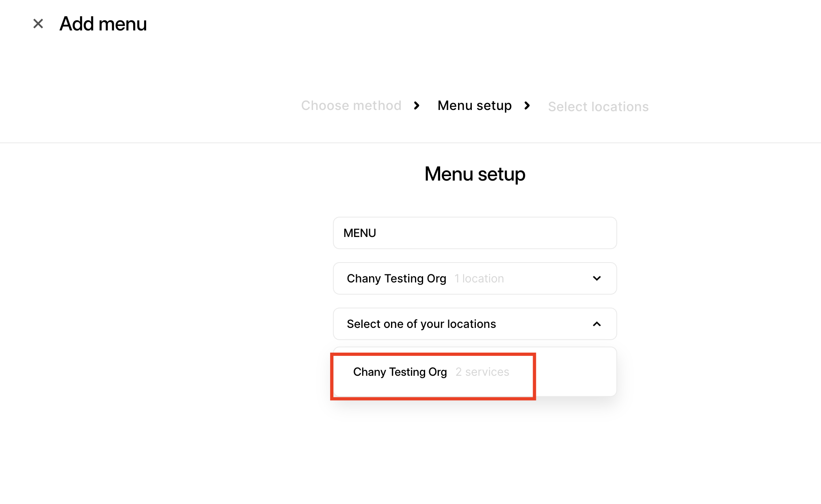Expand organization dropdown using its down chevron
This screenshot has height=504, width=821.
pyautogui.click(x=596, y=278)
